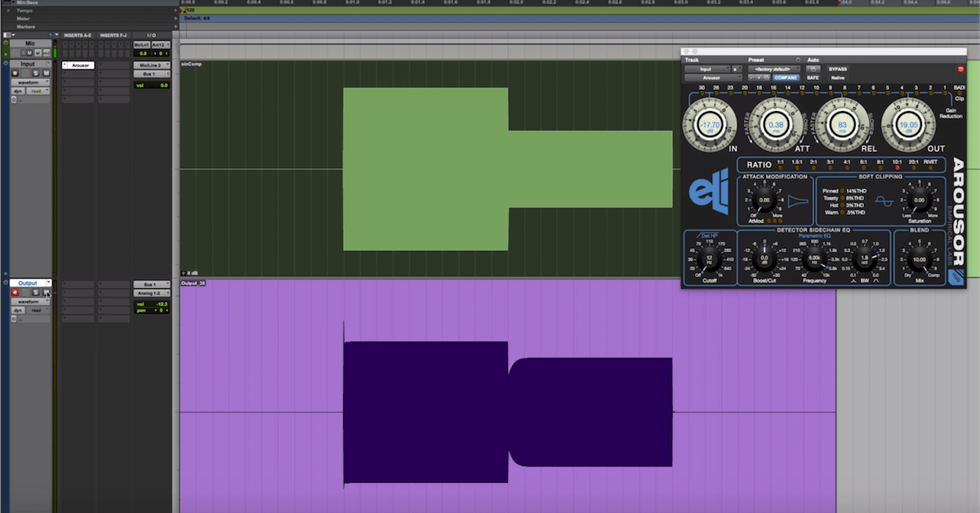Expand the Tempo ruler
The height and width of the screenshot is (513, 980).
click(8, 11)
